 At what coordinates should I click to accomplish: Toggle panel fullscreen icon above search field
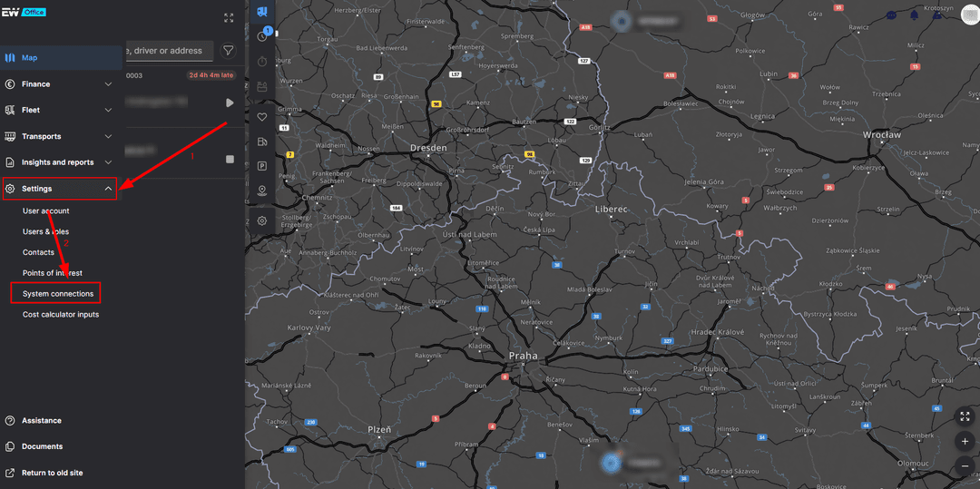[x=229, y=18]
